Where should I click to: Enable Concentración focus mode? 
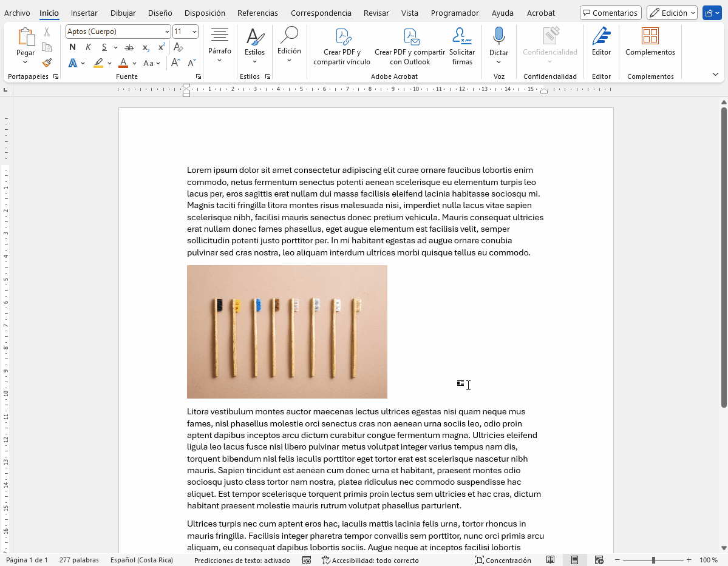pyautogui.click(x=503, y=560)
